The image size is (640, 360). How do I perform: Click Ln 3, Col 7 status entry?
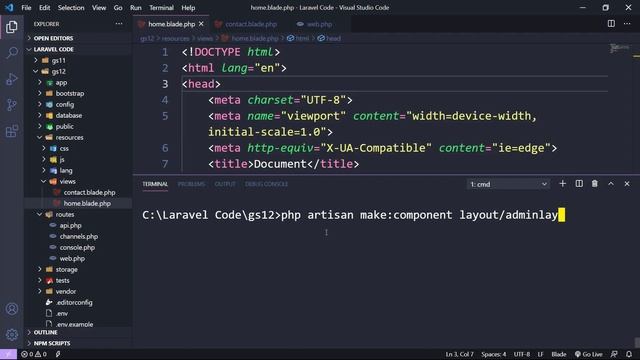459,354
